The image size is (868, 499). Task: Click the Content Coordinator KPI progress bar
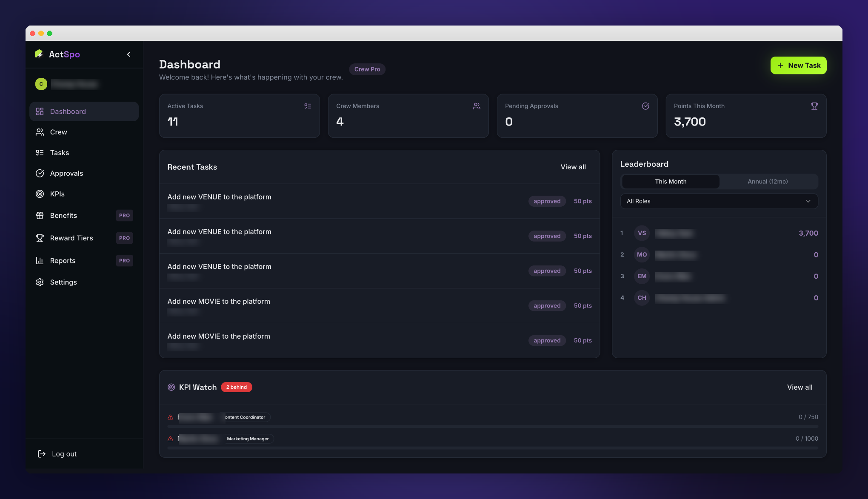(492, 426)
